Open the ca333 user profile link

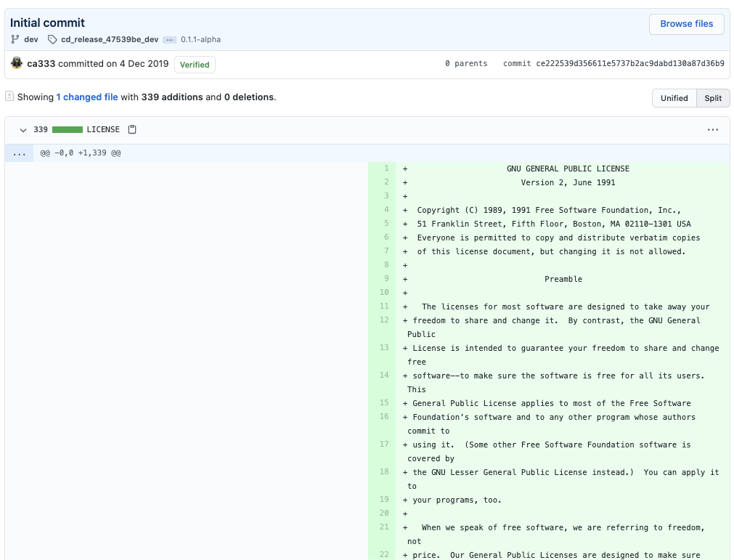pyautogui.click(x=41, y=64)
